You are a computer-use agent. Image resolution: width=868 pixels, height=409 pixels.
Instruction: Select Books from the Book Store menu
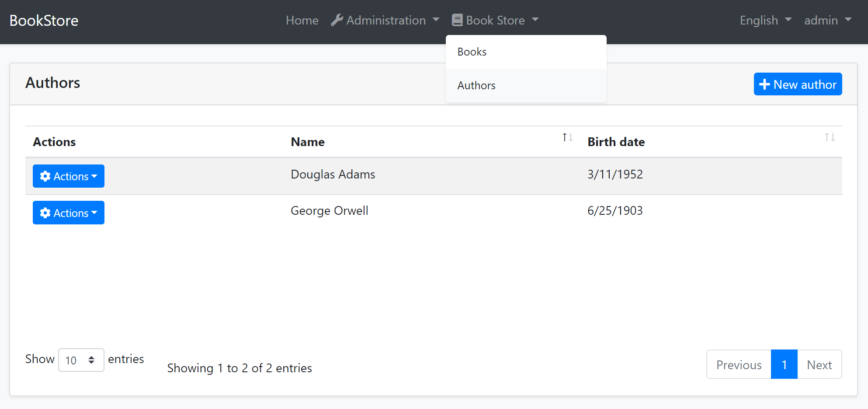pyautogui.click(x=472, y=52)
